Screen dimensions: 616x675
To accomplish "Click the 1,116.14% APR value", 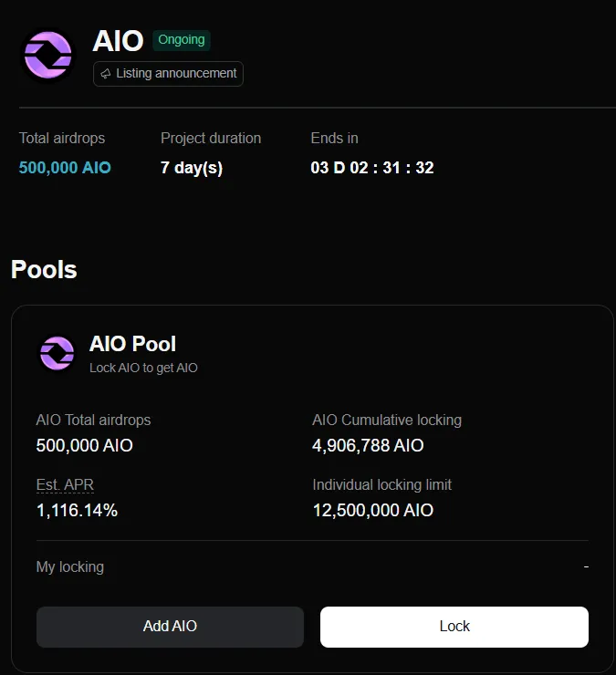I will [x=77, y=511].
